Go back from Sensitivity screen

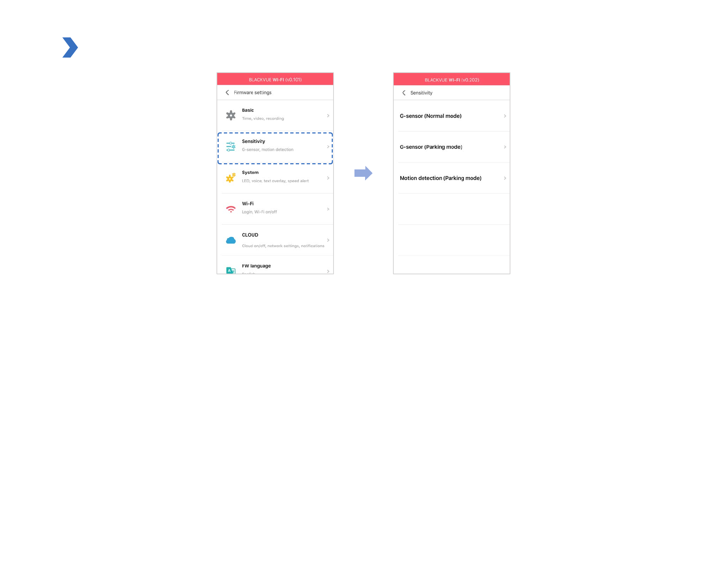(404, 93)
